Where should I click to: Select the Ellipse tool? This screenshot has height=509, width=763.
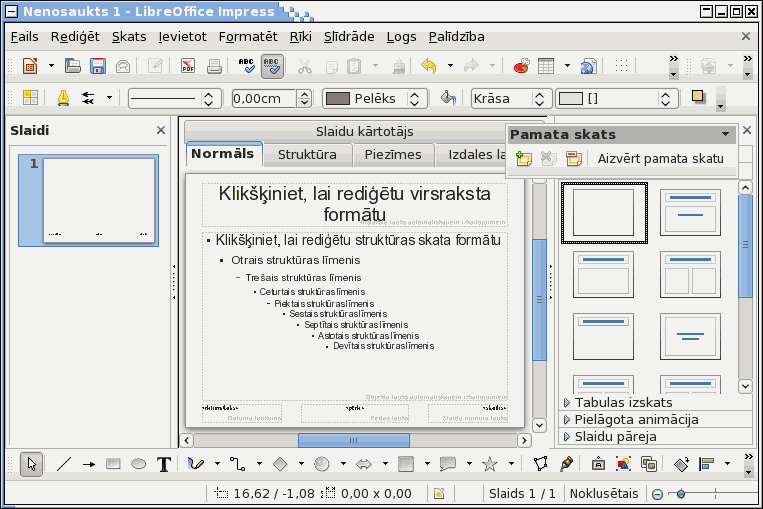coord(139,464)
